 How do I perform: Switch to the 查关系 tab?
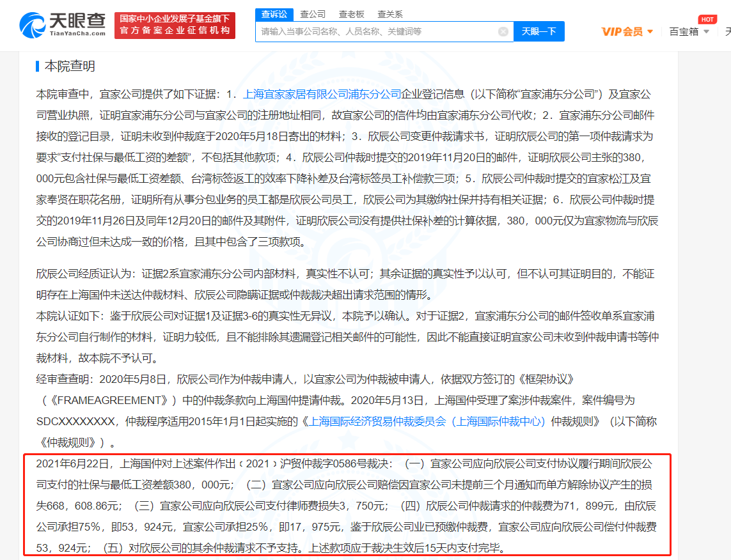tap(389, 15)
